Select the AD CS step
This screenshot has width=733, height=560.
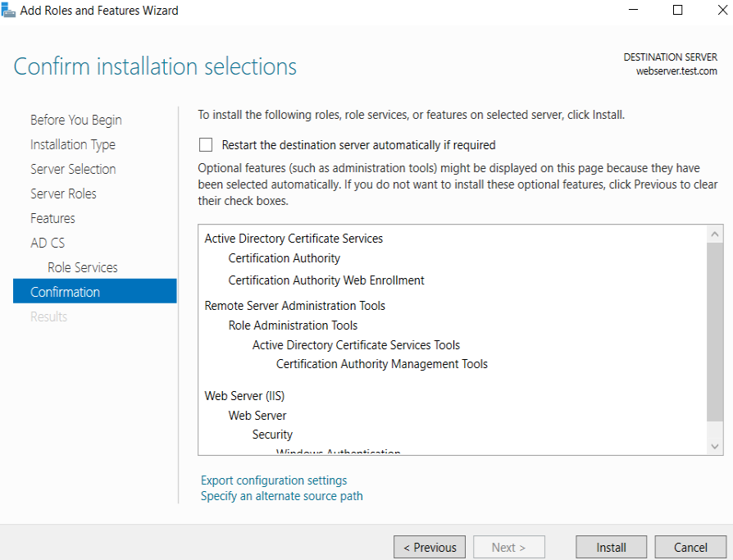(48, 243)
